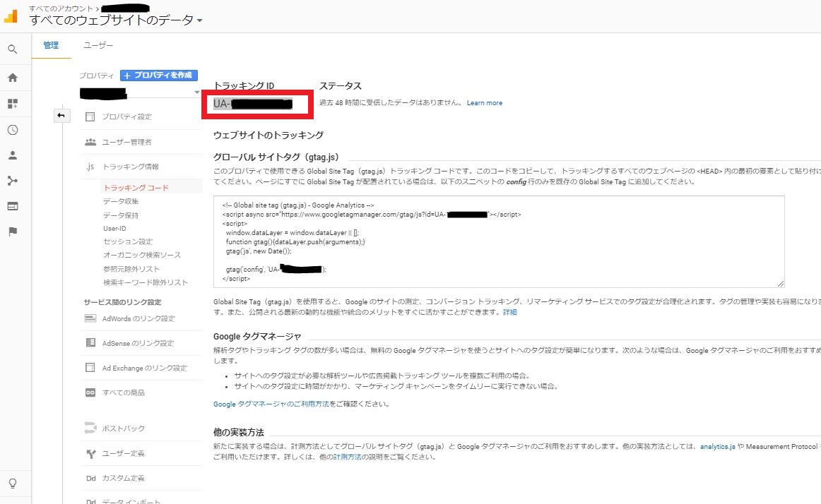The height and width of the screenshot is (504, 821).
Task: Select 参照元除外リスト submenu item
Action: [x=131, y=269]
